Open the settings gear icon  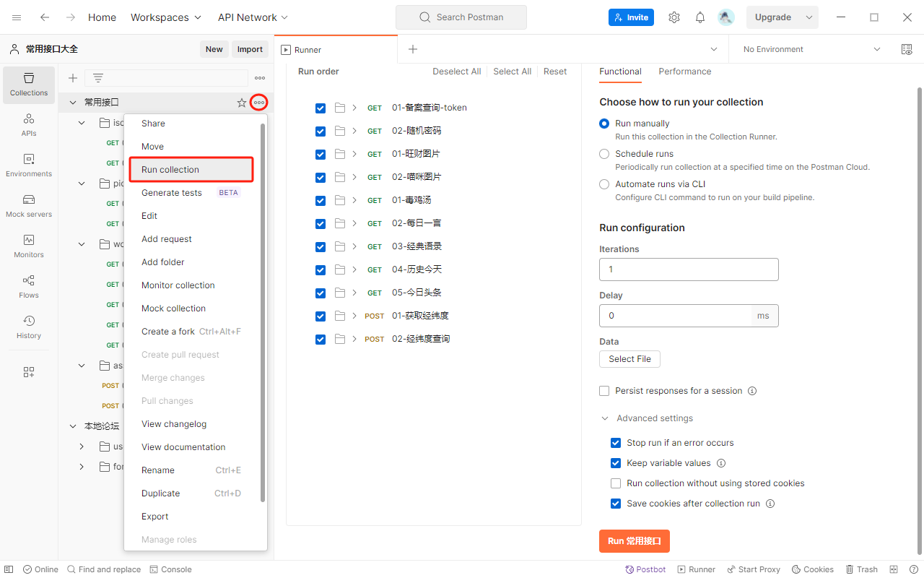(674, 17)
